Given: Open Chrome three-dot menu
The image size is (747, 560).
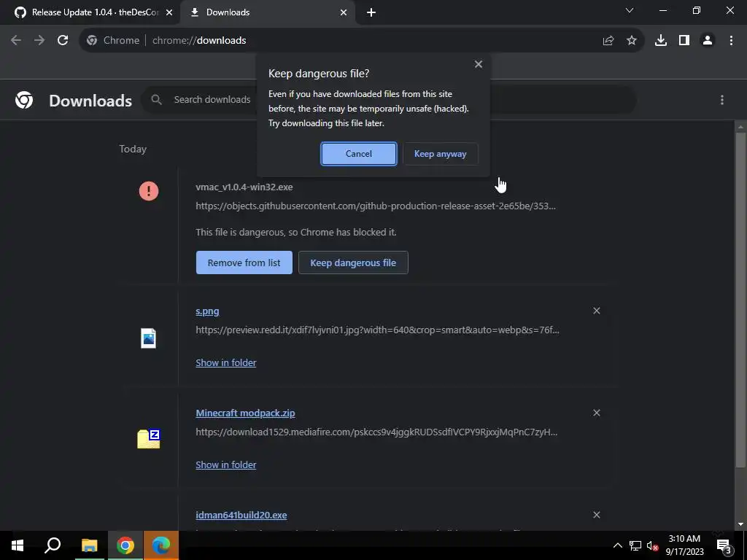Looking at the screenshot, I should (731, 41).
